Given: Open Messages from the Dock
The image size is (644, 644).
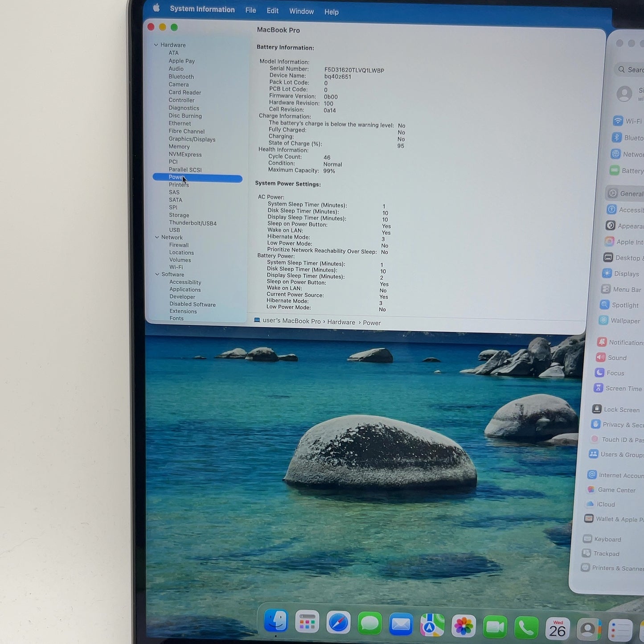Looking at the screenshot, I should (369, 623).
